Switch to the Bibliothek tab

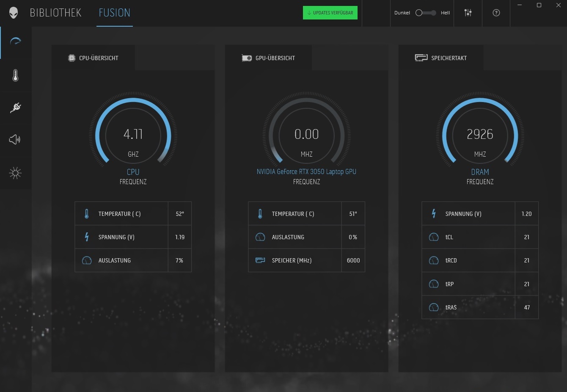55,13
